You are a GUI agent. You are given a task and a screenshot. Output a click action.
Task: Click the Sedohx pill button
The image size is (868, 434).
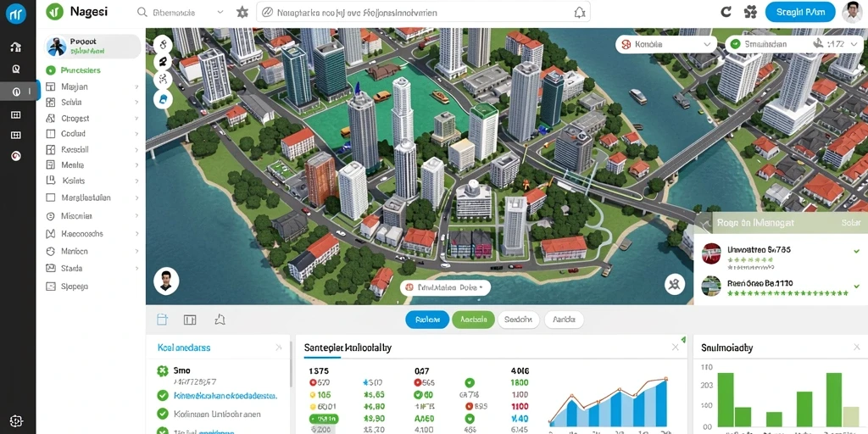coord(518,320)
